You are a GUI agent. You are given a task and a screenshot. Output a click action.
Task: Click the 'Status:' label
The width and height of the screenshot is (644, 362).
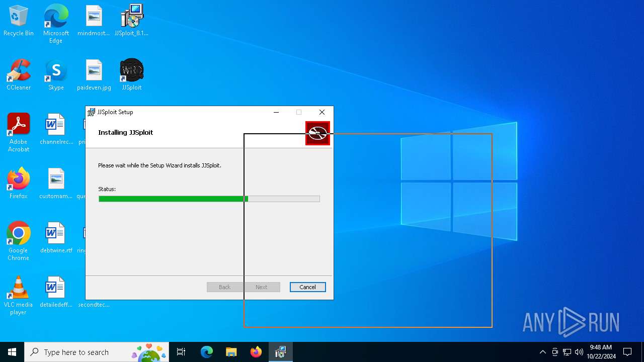tap(107, 189)
